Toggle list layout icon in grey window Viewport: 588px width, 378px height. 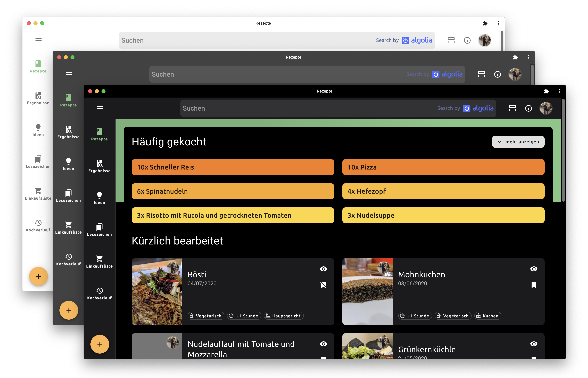click(481, 74)
